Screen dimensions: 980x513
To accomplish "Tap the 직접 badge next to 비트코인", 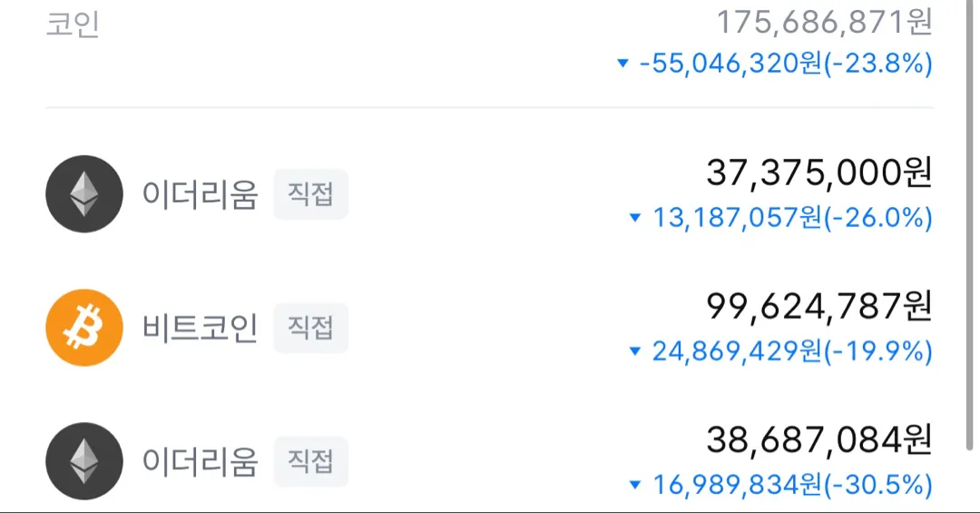I will pos(310,327).
